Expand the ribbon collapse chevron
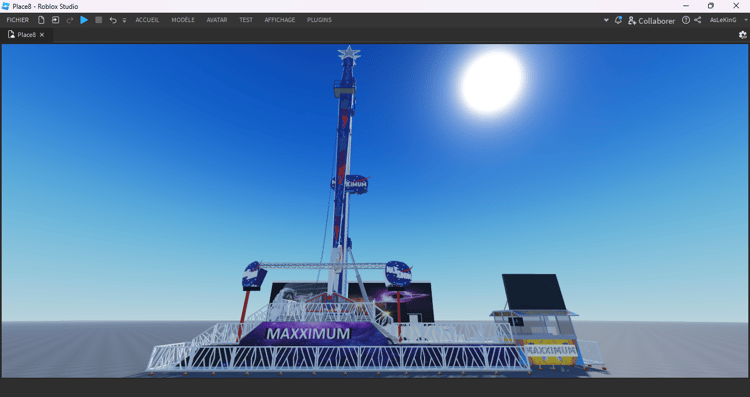This screenshot has width=750, height=397. click(606, 20)
